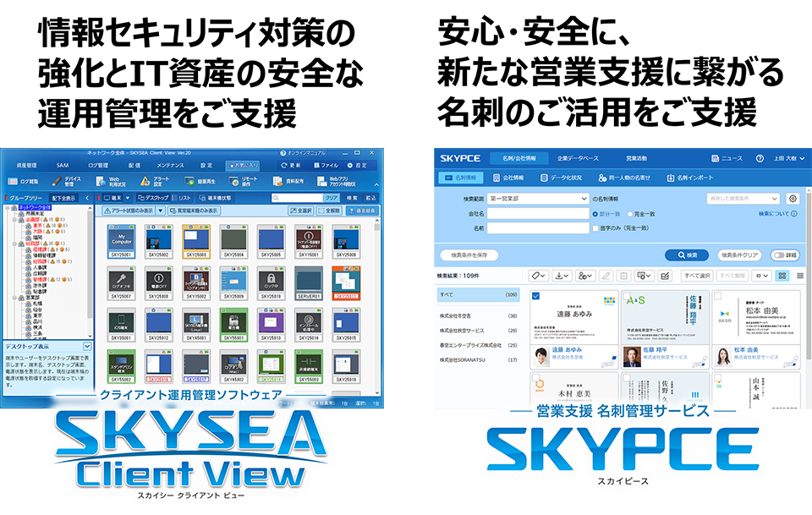Select データ化状況 sub tab in SKYPCE
The image size is (812, 515).
coord(561,178)
